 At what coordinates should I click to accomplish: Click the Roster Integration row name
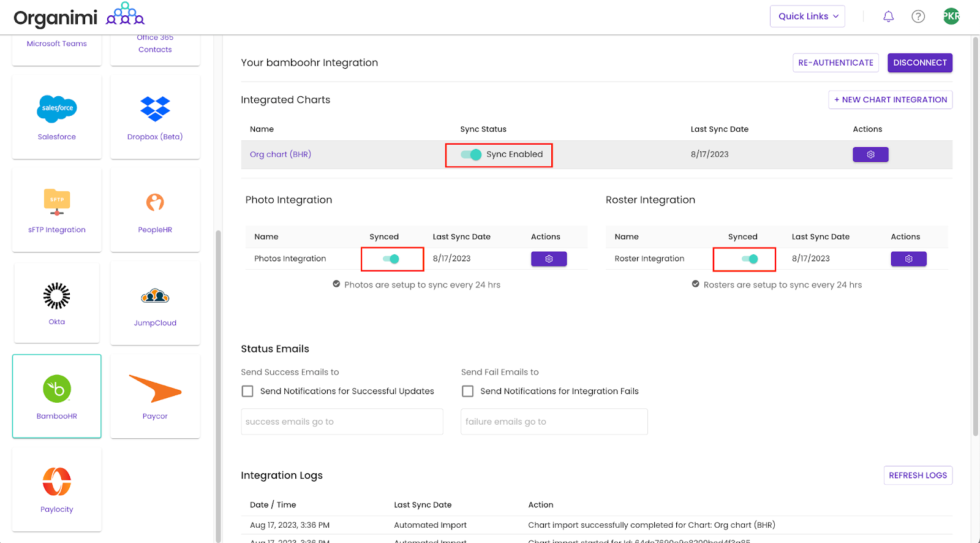pyautogui.click(x=649, y=259)
